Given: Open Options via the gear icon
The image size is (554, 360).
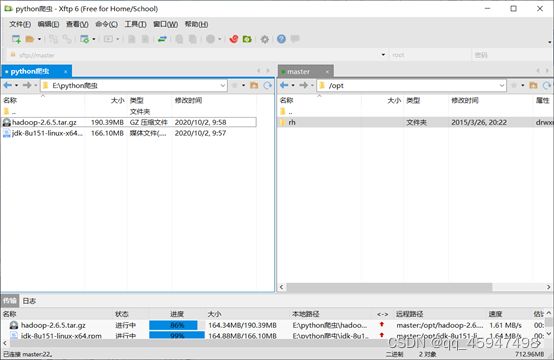Looking at the screenshot, I should [265, 39].
